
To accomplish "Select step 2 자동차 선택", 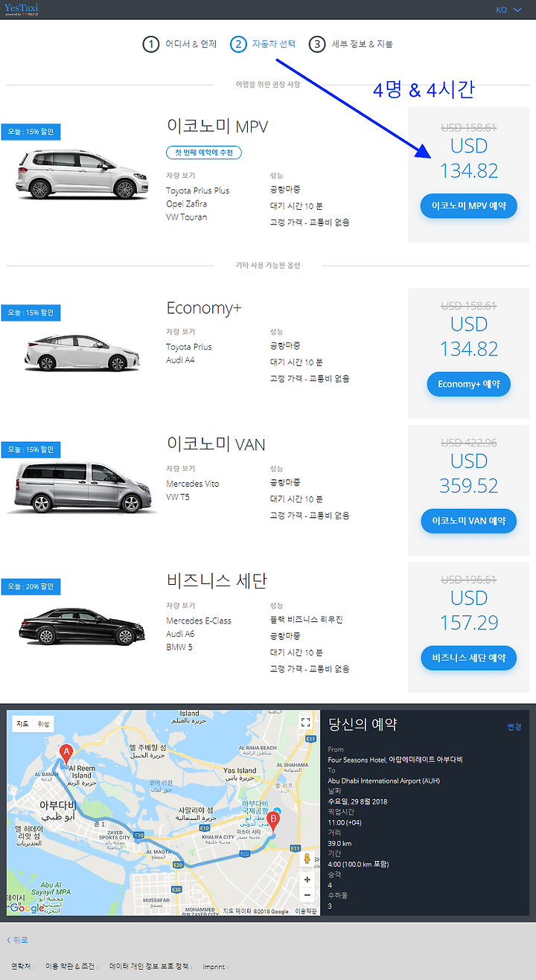I will click(x=264, y=44).
